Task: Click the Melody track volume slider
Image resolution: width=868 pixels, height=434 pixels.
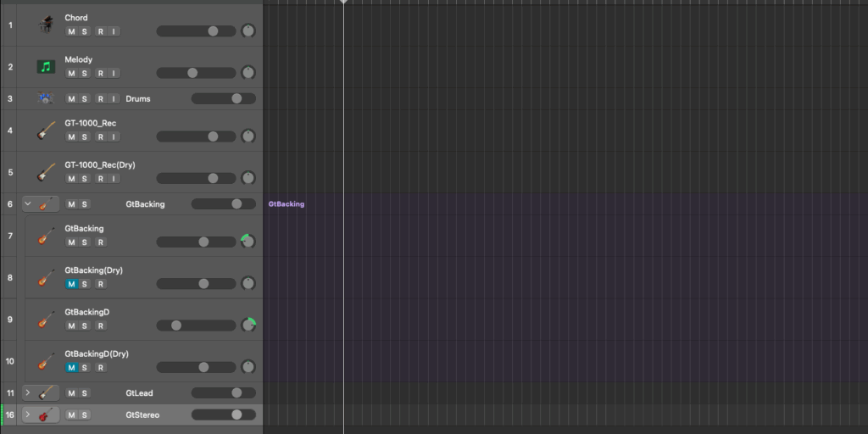Action: (196, 73)
